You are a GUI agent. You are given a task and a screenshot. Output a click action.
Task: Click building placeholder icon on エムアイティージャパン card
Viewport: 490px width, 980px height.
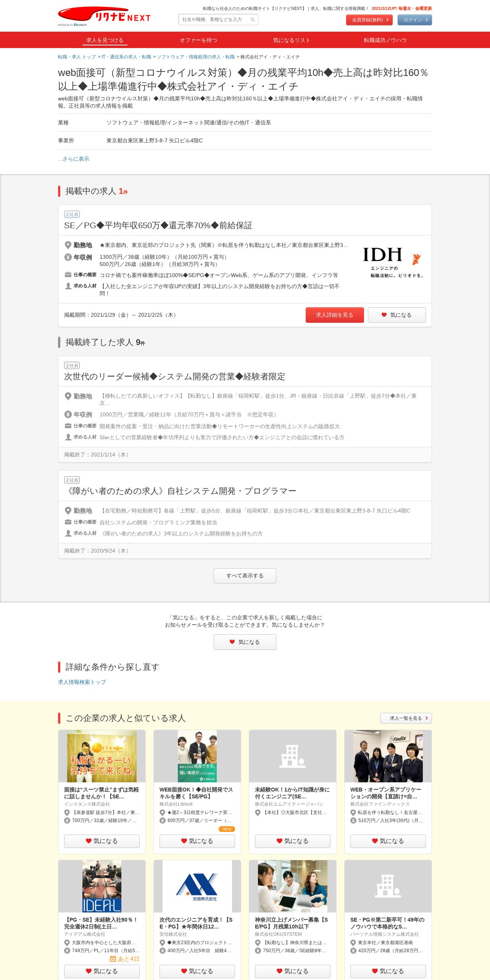(293, 756)
